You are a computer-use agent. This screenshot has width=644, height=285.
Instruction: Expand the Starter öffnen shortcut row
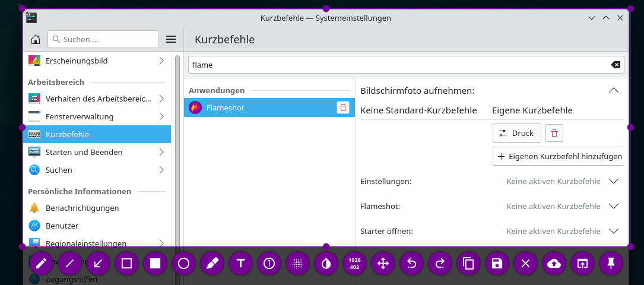(614, 231)
